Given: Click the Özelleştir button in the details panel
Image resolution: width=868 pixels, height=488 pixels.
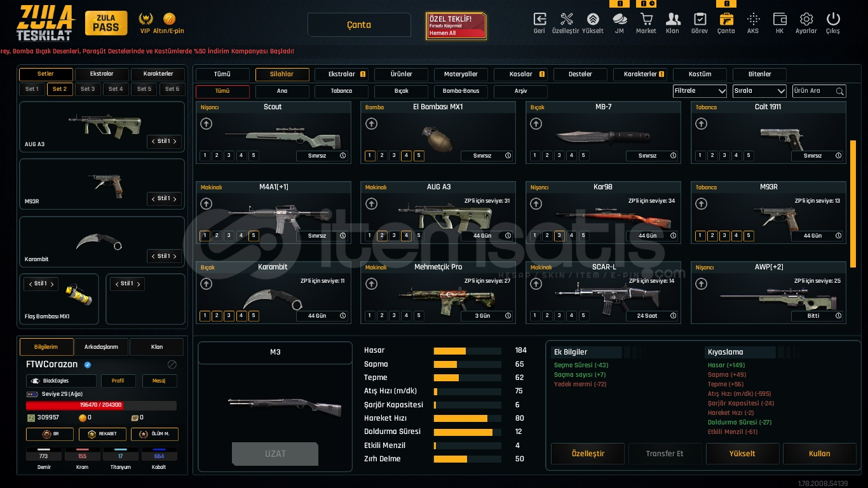Looking at the screenshot, I should coord(588,454).
